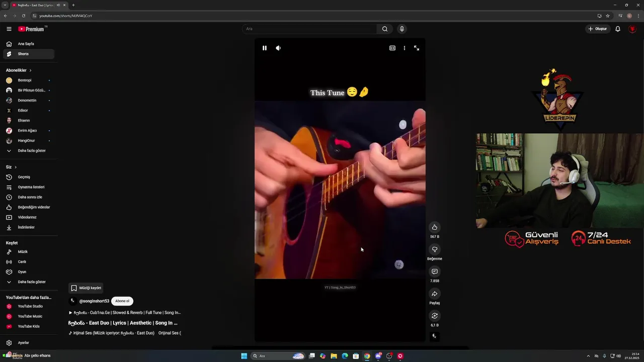The image size is (644, 362).
Task: Expand Keşfet with Daha fazla göster
Action: click(28, 282)
